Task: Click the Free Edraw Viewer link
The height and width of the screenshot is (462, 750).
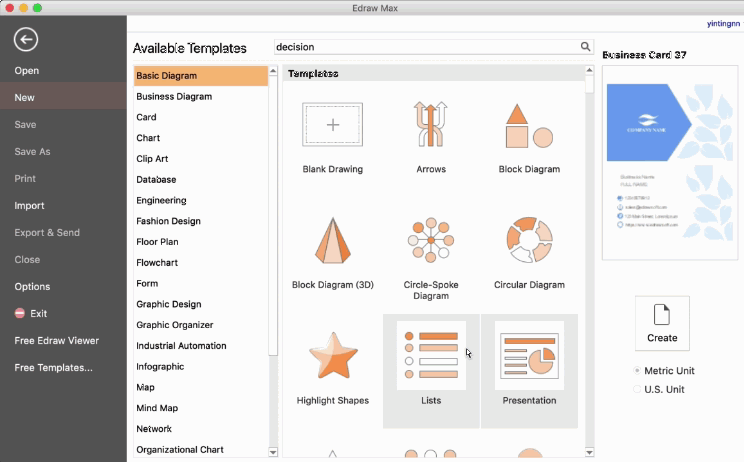Action: click(56, 341)
